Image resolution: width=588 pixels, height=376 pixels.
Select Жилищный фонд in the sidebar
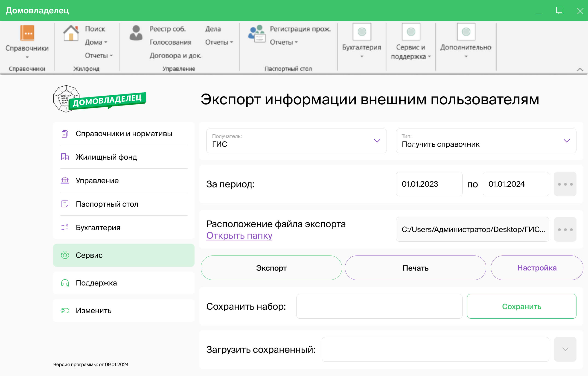106,157
